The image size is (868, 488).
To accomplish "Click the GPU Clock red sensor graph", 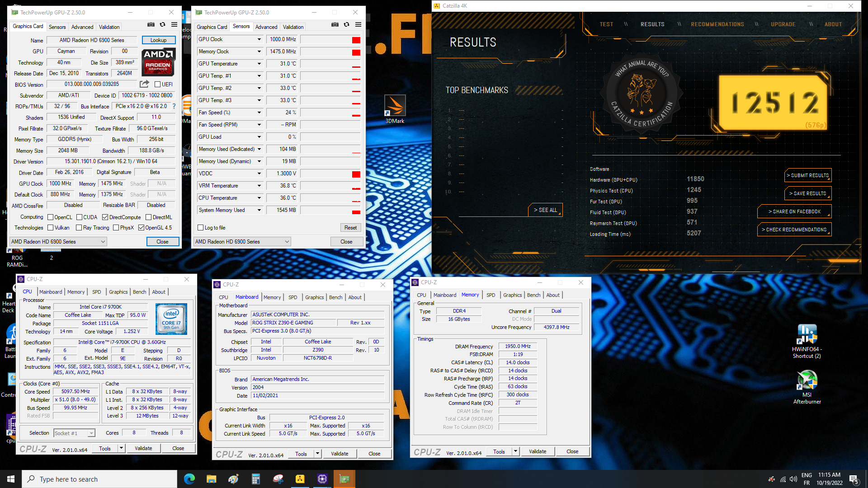I will [330, 40].
